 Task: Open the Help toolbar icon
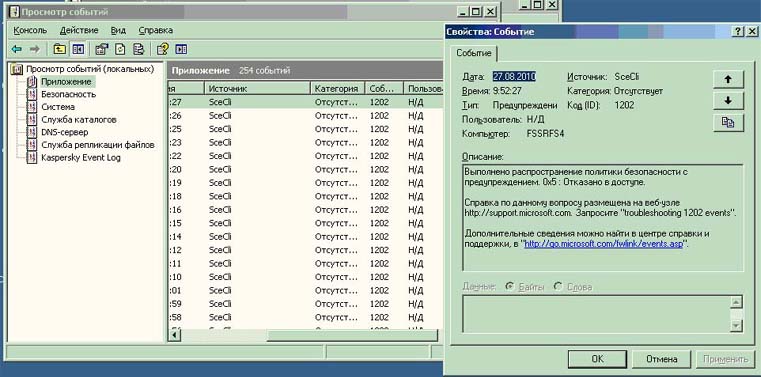click(163, 49)
